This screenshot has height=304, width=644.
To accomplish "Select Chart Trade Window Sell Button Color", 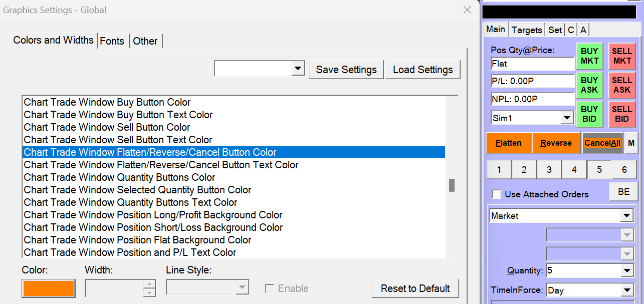I will click(107, 127).
